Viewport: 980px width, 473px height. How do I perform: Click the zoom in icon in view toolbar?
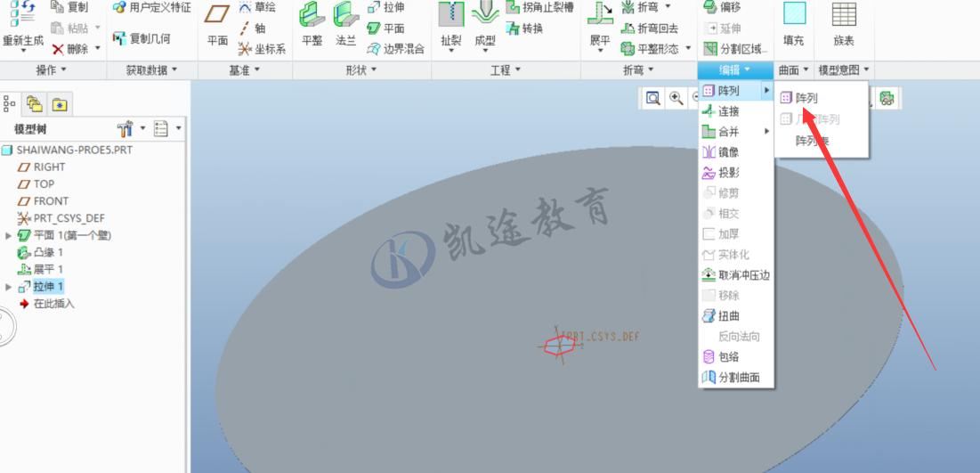click(676, 98)
